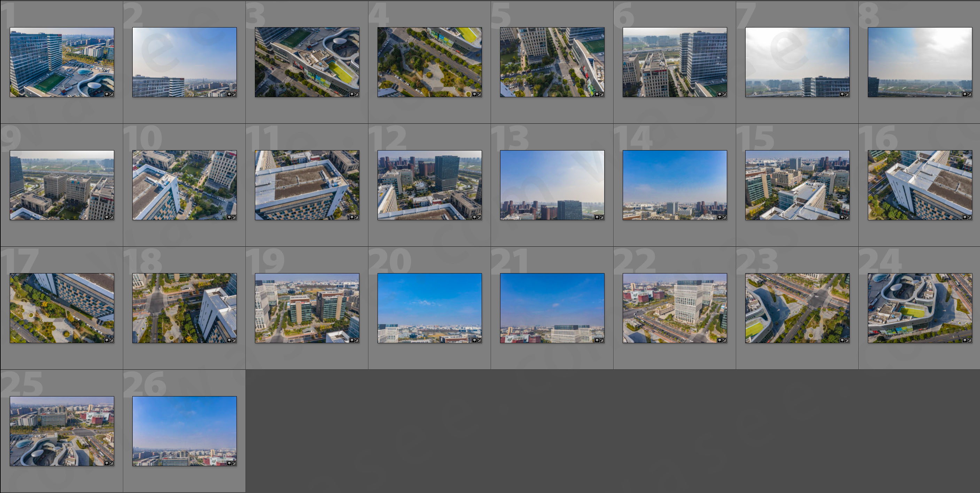Select thumbnail 4 showing park from above
The height and width of the screenshot is (493, 980).
tap(429, 62)
